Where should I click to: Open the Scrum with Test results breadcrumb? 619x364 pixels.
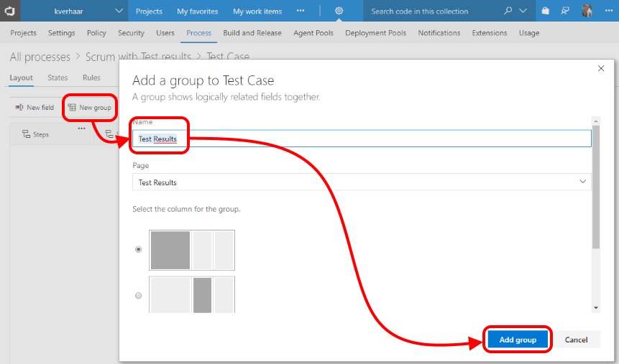tap(138, 57)
